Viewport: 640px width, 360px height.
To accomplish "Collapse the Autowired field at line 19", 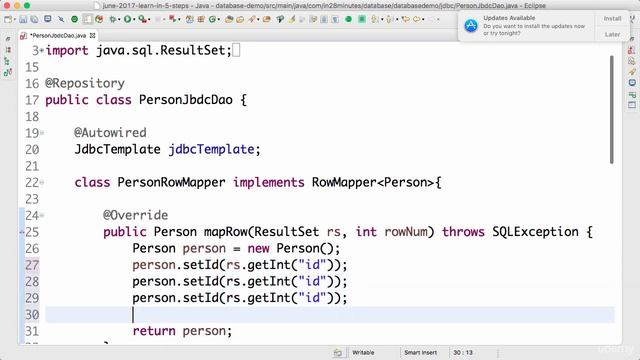I will pos(42,133).
